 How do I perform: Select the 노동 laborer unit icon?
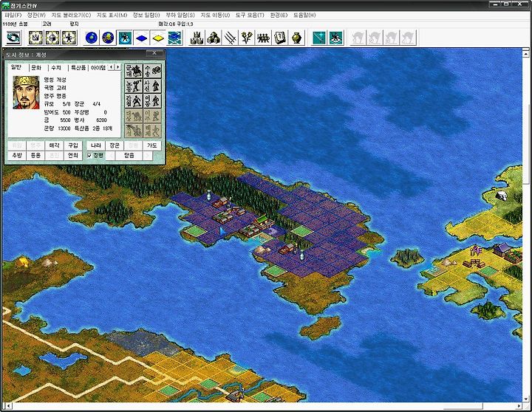(x=134, y=86)
